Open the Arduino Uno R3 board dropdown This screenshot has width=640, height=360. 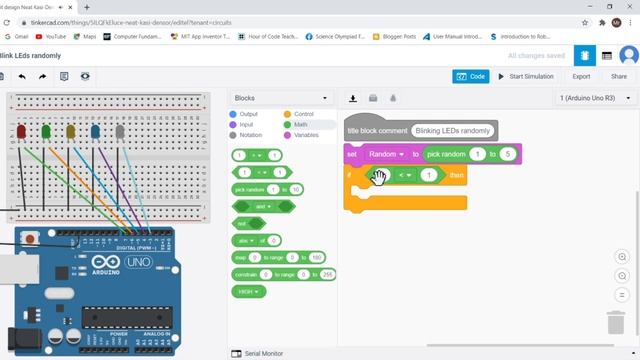(x=595, y=98)
